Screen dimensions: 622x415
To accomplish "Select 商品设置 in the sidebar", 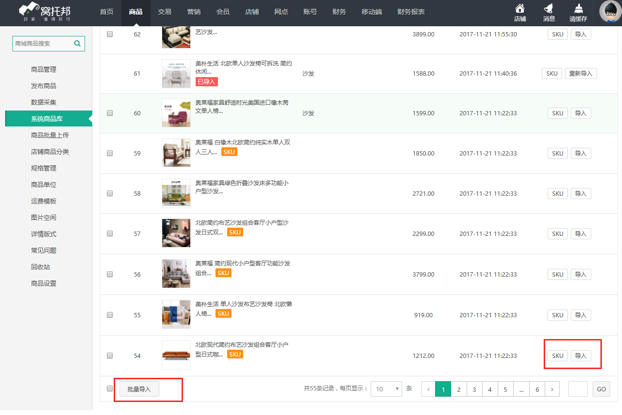I will click(x=44, y=283).
